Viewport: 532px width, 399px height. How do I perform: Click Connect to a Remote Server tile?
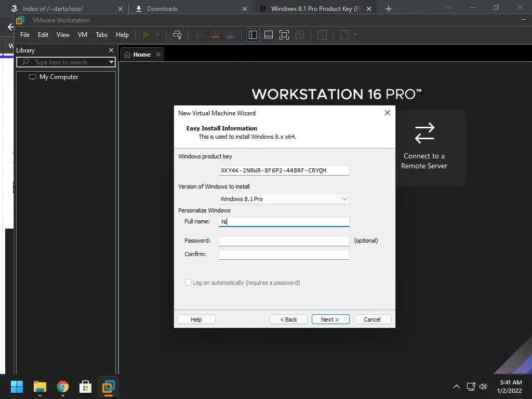424,147
